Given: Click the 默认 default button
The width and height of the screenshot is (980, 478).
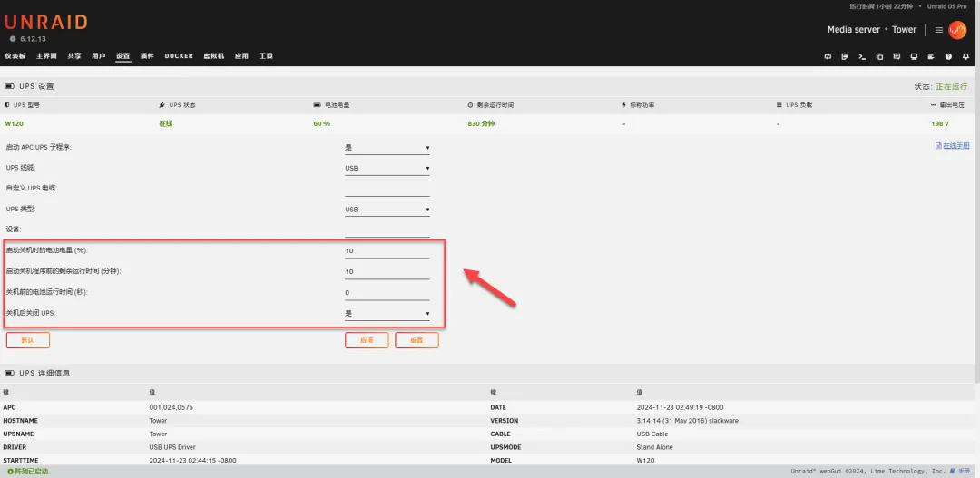Looking at the screenshot, I should (x=28, y=340).
